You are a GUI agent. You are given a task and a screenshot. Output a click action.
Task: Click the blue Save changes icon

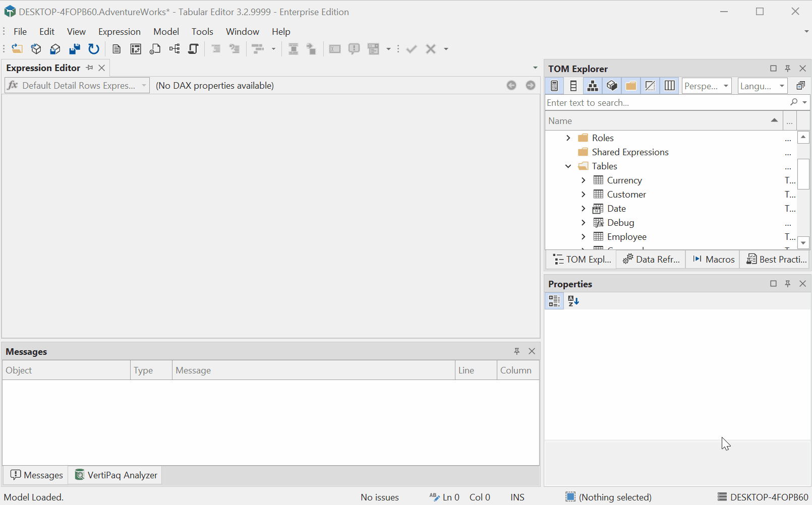(x=74, y=49)
